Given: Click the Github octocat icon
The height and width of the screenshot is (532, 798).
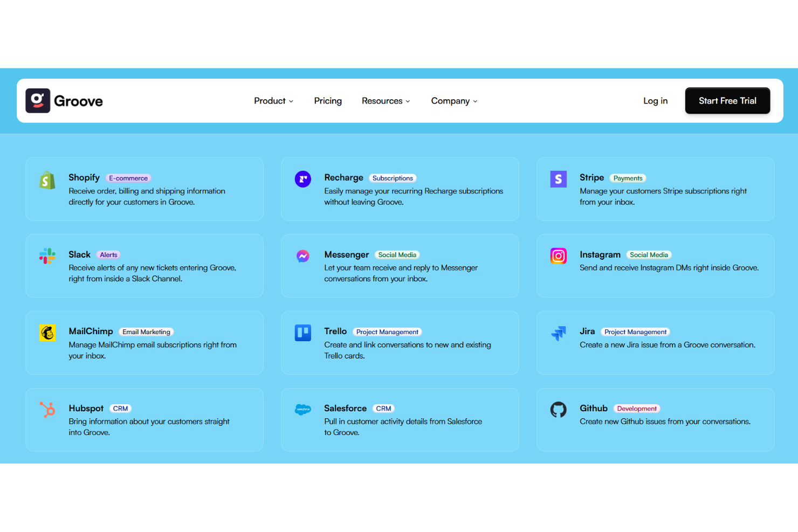Looking at the screenshot, I should click(558, 410).
